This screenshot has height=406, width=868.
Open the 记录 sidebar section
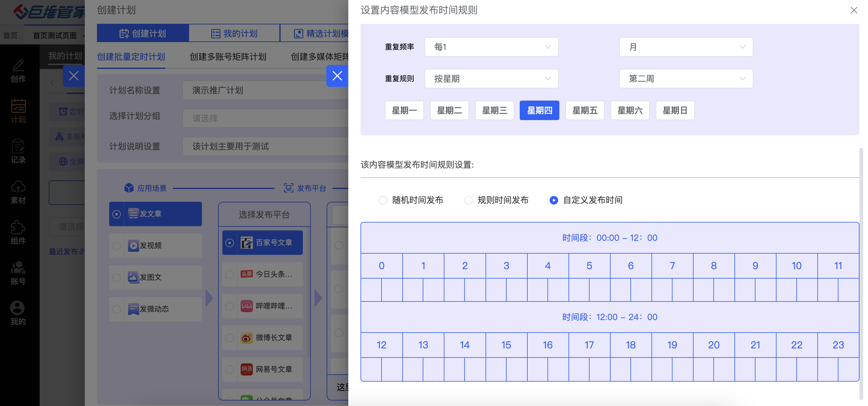[x=17, y=152]
